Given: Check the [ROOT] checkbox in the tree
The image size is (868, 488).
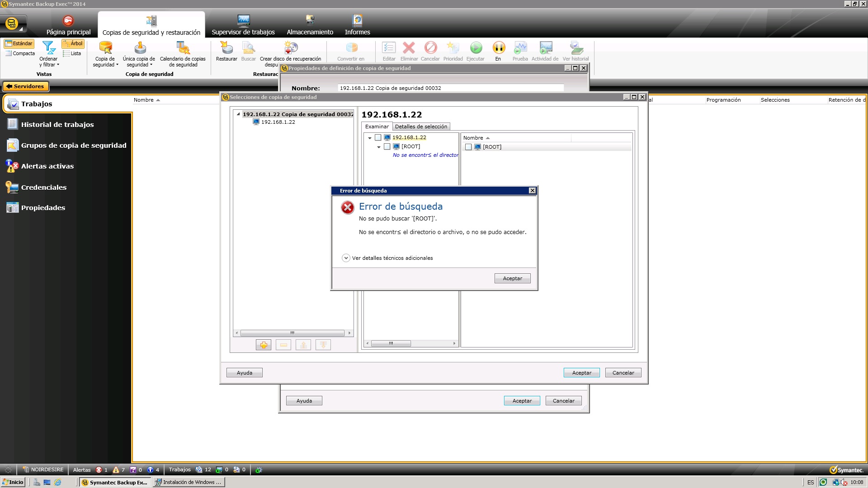Looking at the screenshot, I should [387, 146].
